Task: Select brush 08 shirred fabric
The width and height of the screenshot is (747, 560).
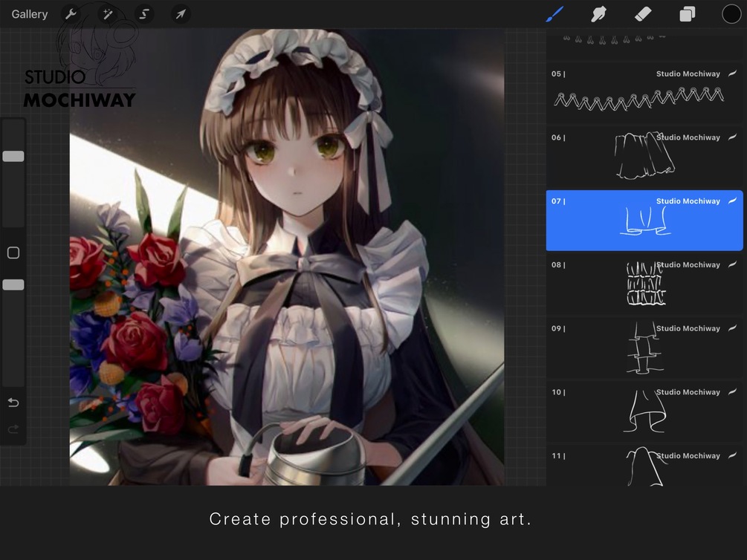Action: 644,284
